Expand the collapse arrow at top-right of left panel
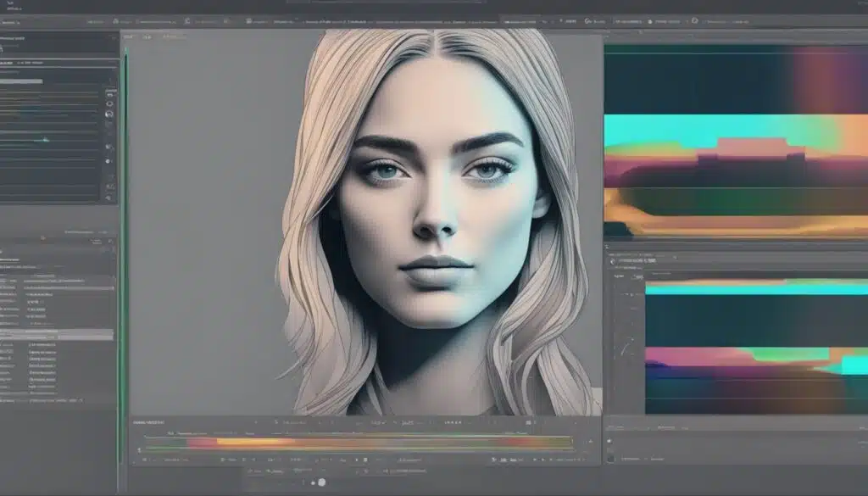 (113, 38)
